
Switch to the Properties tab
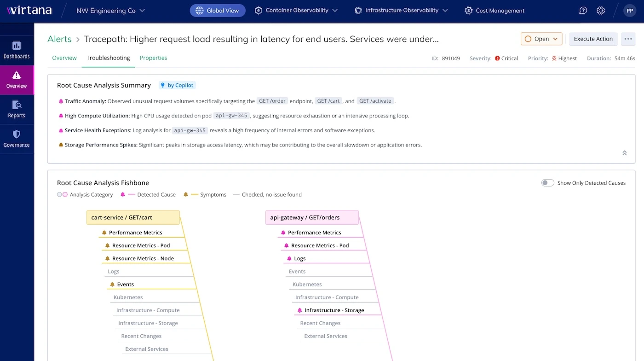(153, 58)
